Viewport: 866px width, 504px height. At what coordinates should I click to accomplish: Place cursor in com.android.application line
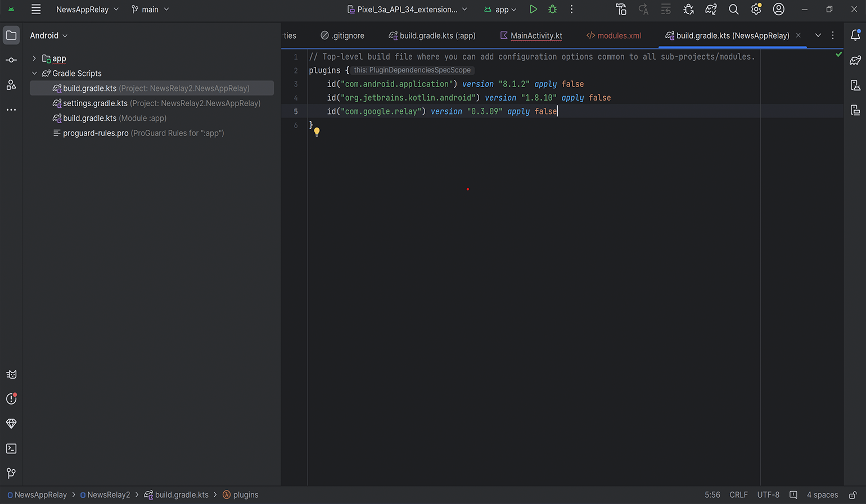[455, 84]
